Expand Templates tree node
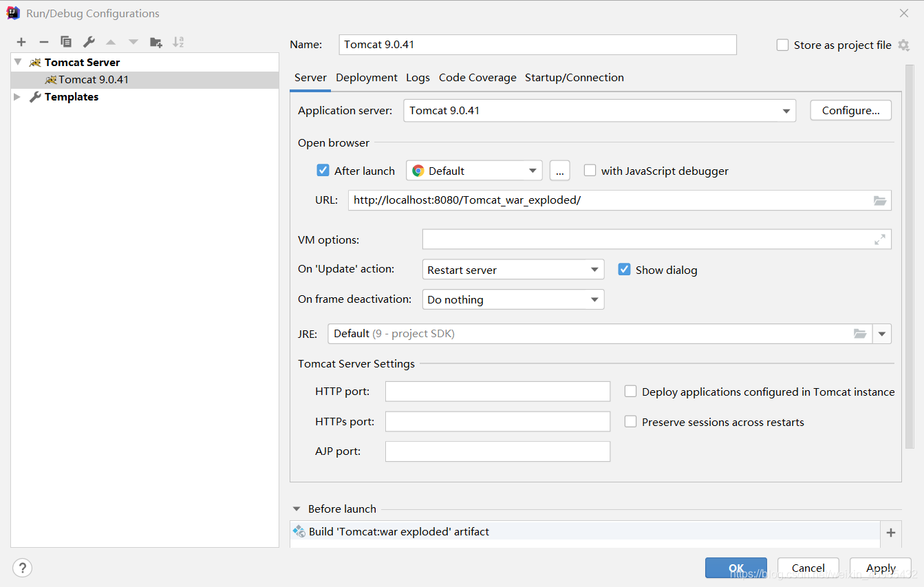Image resolution: width=924 pixels, height=587 pixels. (18, 97)
